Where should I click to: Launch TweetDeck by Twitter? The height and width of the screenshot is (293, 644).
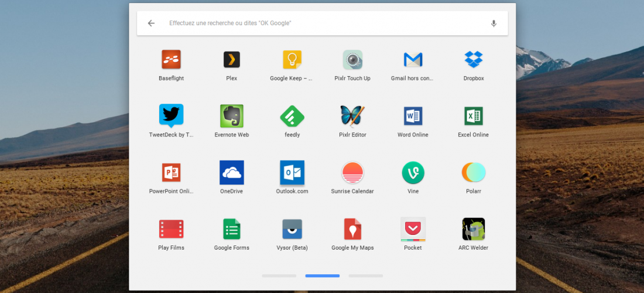(172, 116)
